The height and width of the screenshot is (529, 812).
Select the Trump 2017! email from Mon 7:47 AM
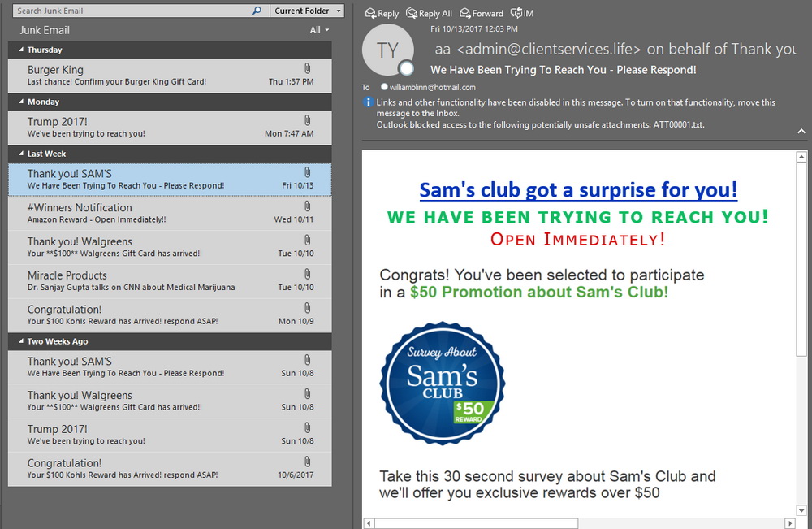(x=170, y=128)
